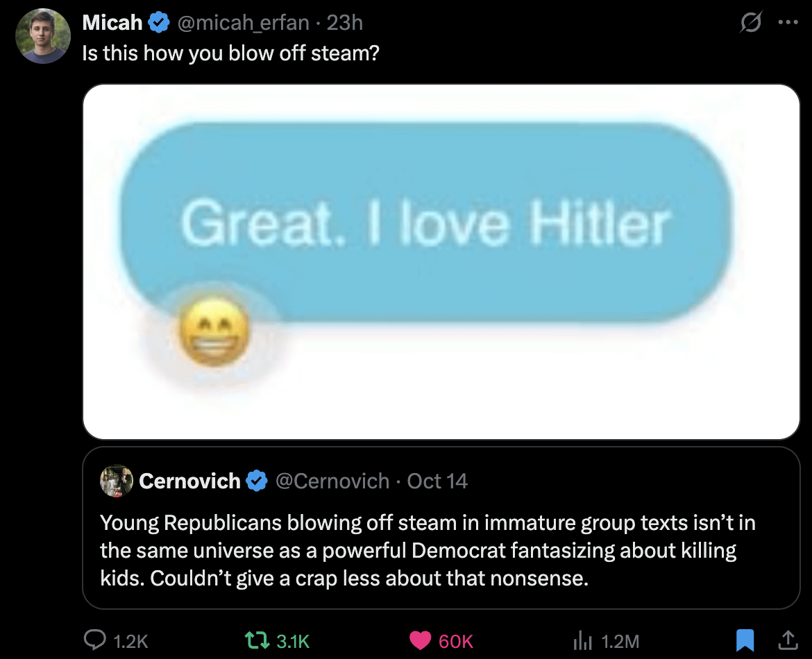This screenshot has height=659, width=812.
Task: Click the Grok slashed-circle icon
Action: tap(751, 24)
